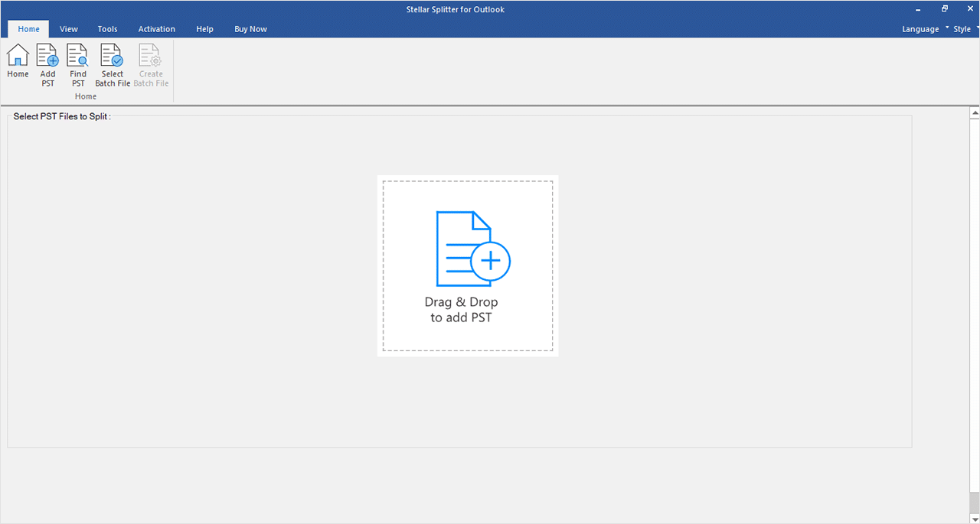The image size is (980, 524).
Task: Switch to the View tab
Action: tap(68, 28)
